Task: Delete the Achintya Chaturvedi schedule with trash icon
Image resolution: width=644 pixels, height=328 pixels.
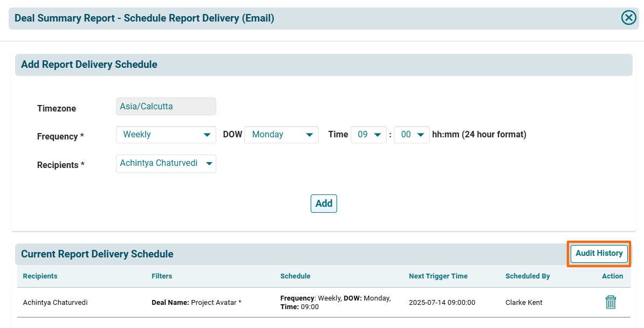Action: [x=611, y=302]
